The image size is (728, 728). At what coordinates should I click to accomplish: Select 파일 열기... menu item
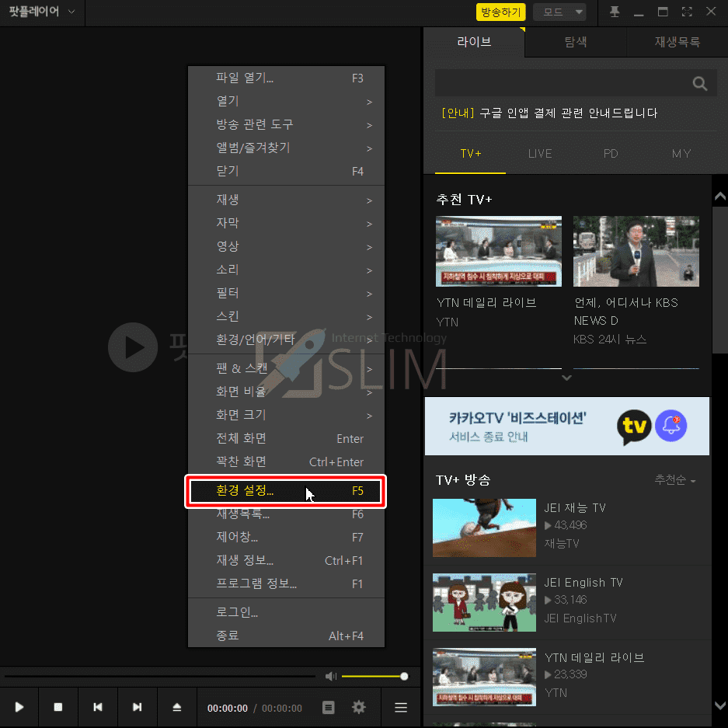(287, 78)
